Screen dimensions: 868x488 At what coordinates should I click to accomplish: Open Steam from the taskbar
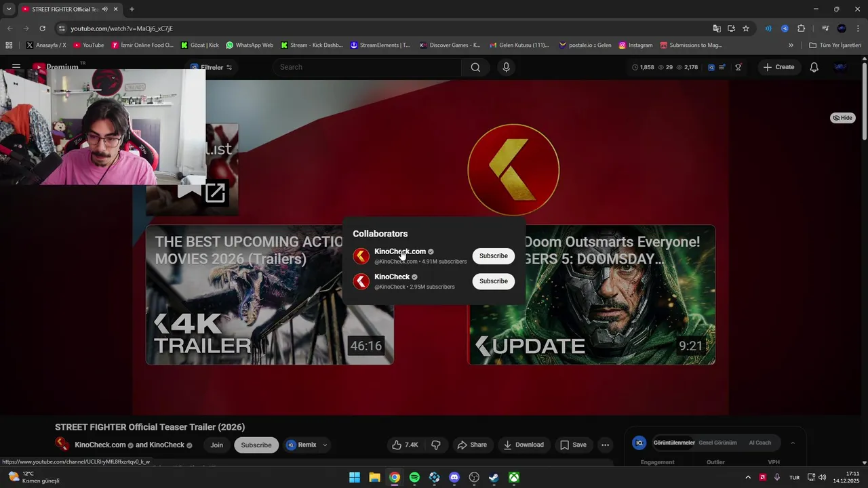494,477
